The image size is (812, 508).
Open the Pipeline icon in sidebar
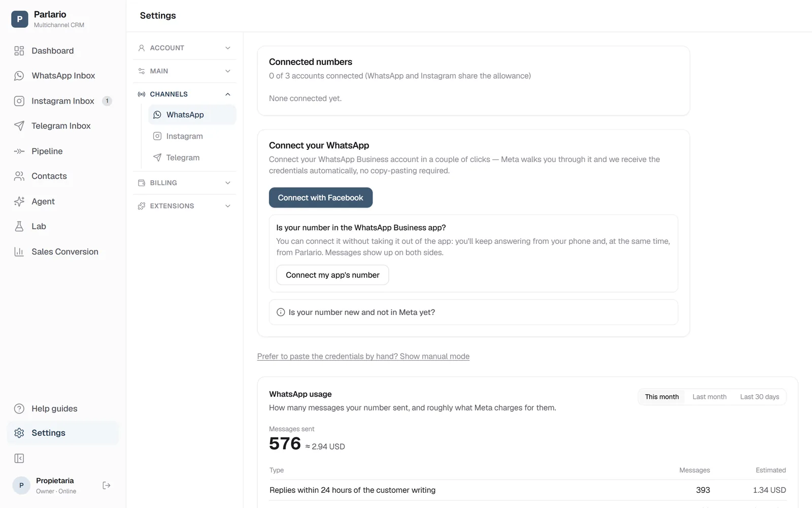click(19, 151)
